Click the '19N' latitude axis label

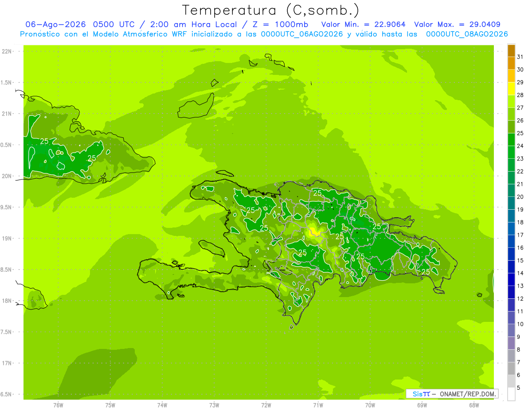tap(7, 239)
